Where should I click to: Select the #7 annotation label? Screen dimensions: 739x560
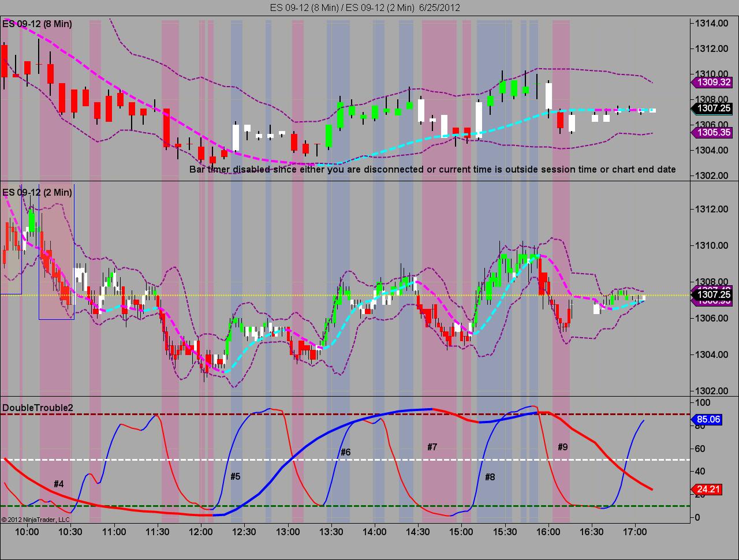point(432,447)
